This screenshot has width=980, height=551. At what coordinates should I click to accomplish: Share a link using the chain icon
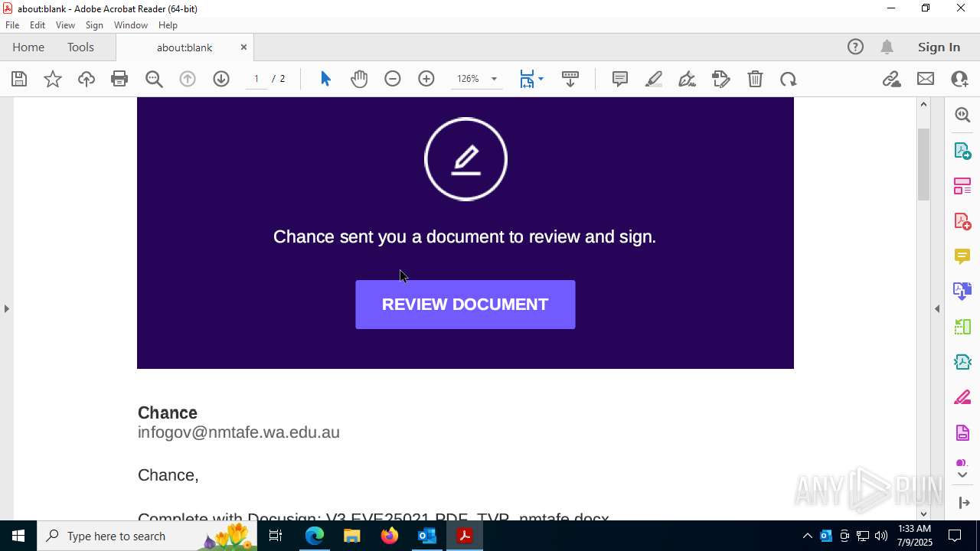(x=892, y=79)
